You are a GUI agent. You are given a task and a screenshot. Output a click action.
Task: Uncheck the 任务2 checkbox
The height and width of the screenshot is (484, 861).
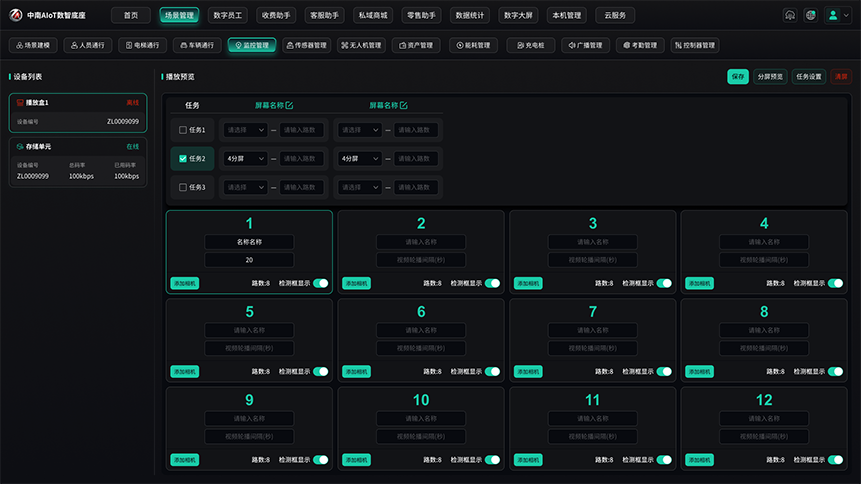(183, 159)
